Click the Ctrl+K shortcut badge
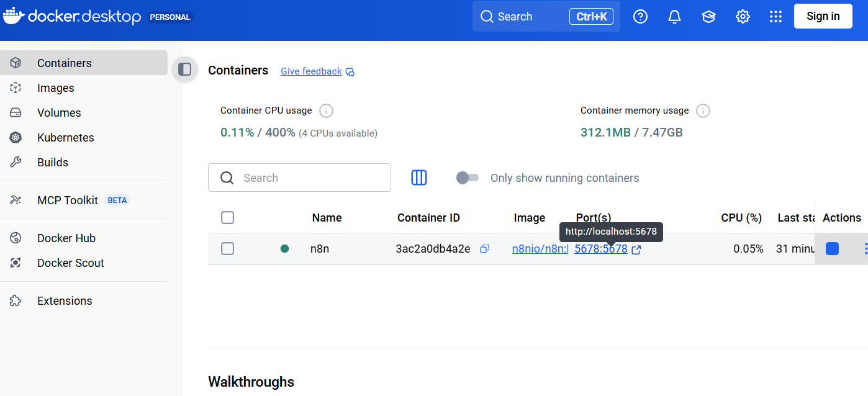 pyautogui.click(x=591, y=17)
